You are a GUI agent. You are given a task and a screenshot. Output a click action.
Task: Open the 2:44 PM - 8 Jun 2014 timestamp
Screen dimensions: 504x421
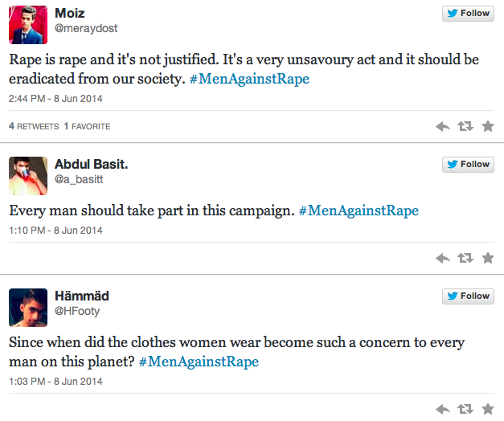point(55,99)
